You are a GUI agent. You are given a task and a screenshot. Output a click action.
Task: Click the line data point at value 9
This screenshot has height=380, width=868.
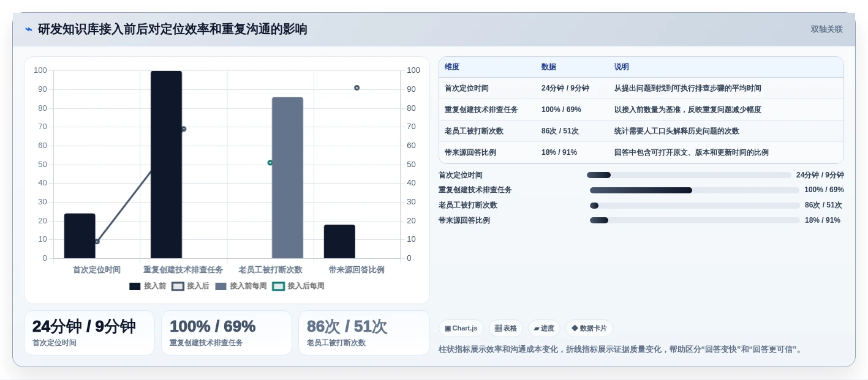pos(97,242)
